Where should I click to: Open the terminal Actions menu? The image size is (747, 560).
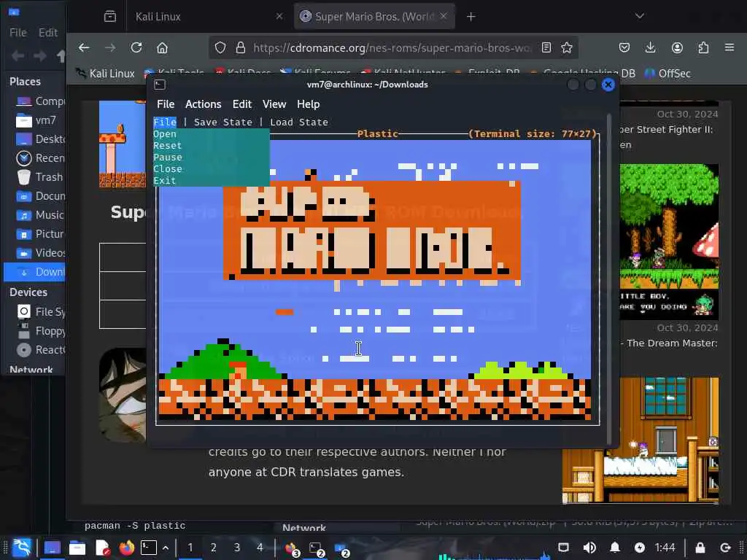(203, 104)
